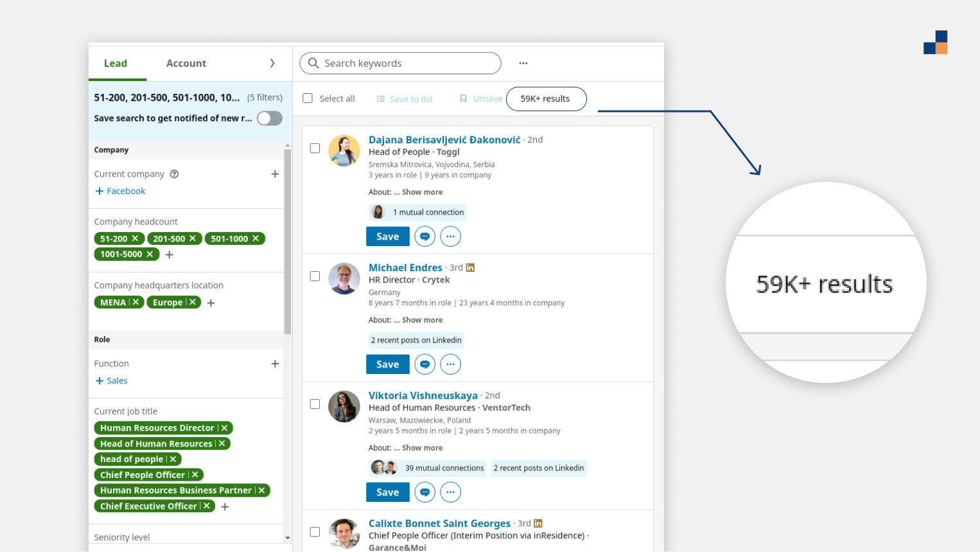Click the help icon beside Current company
The width and height of the screenshot is (980, 552).
click(174, 174)
